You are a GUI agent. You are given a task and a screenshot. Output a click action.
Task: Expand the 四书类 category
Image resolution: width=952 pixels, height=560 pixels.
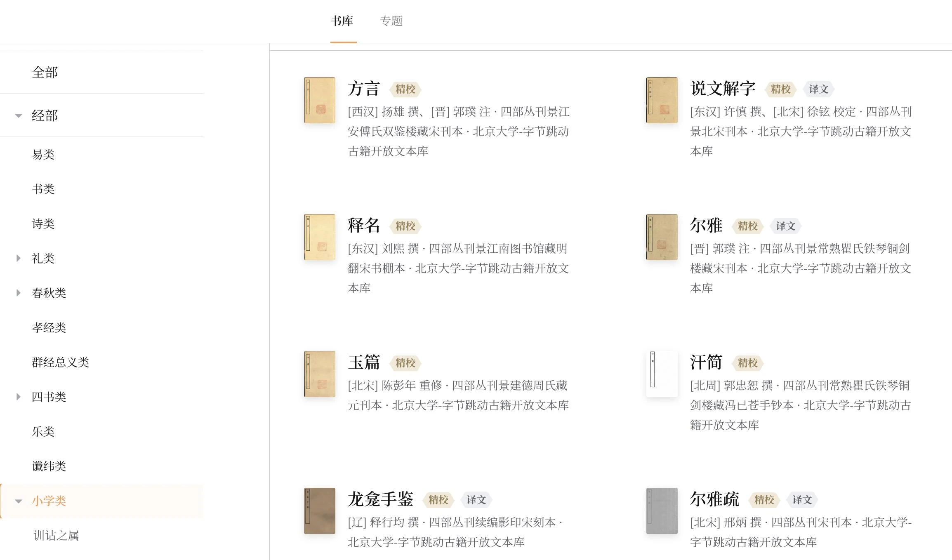pos(18,397)
